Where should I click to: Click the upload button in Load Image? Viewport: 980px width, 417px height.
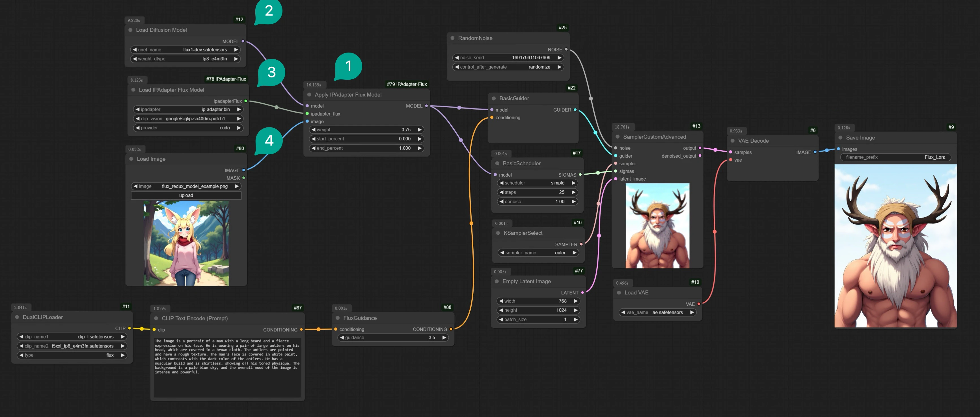pyautogui.click(x=186, y=196)
